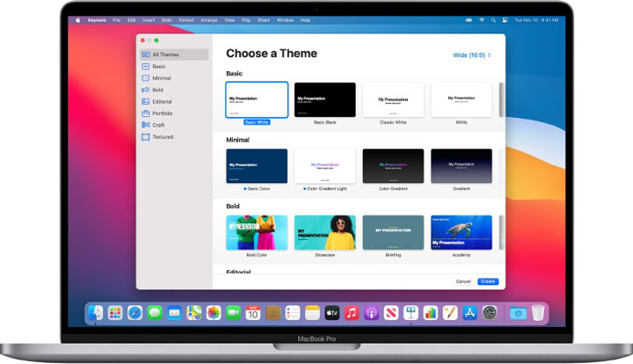Screen dimensions: 633x364
Task: Open the Arrange menu
Action: [x=209, y=20]
